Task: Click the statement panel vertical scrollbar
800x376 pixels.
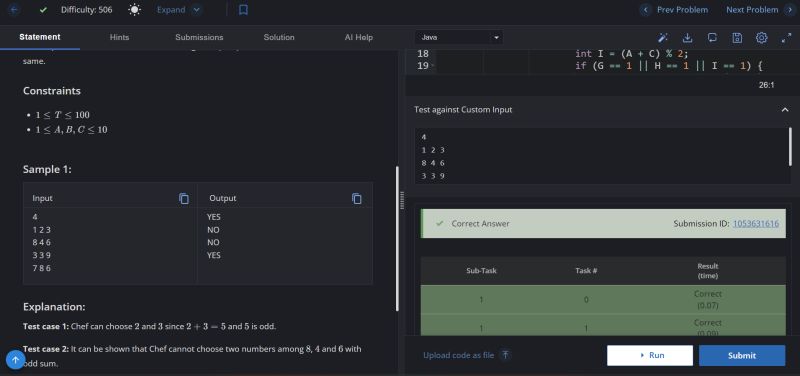Action: tap(397, 238)
